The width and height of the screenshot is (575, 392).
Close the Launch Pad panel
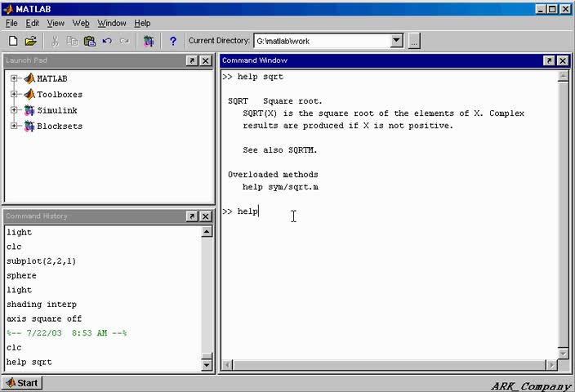tap(206, 60)
